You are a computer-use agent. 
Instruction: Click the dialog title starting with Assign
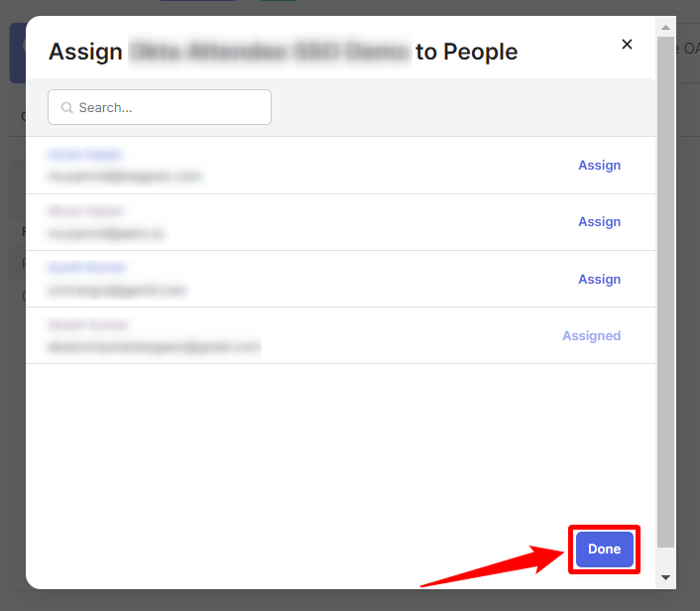pos(283,52)
